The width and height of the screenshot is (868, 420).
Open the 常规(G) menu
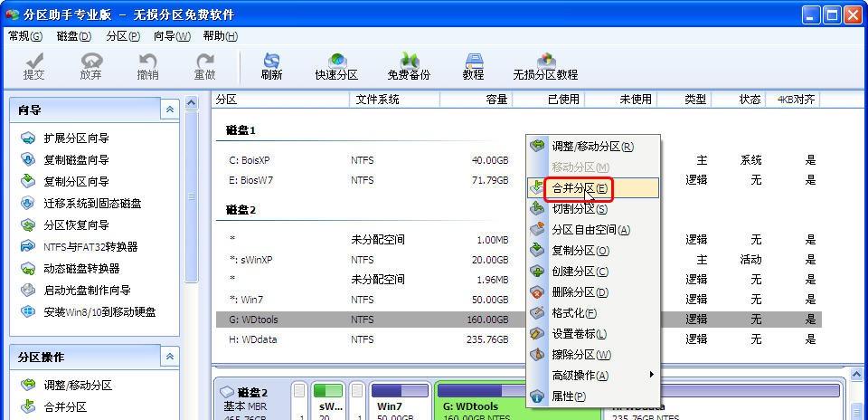25,36
